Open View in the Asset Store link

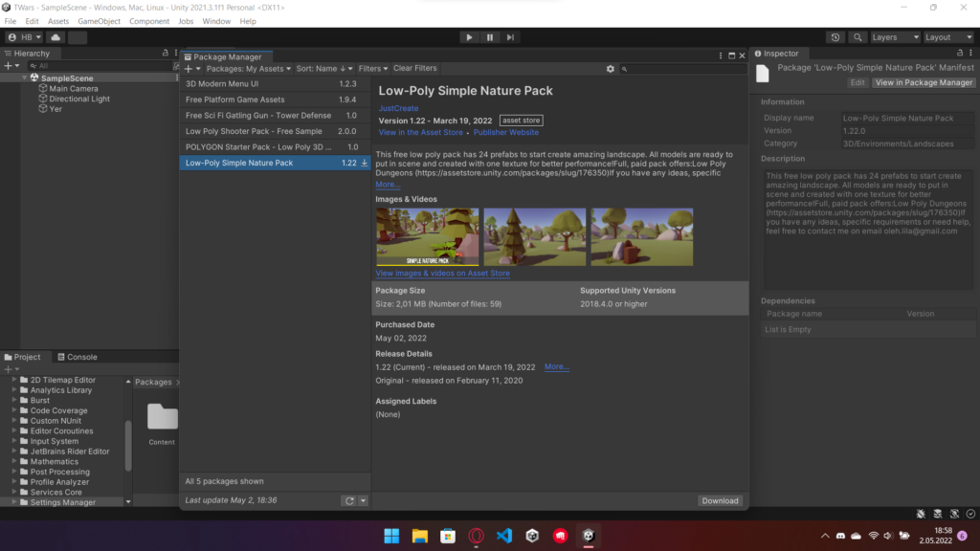420,133
